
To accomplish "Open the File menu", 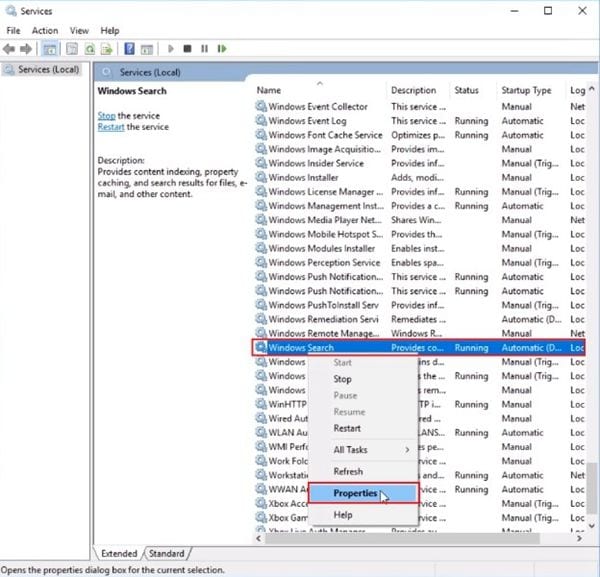I will pos(13,31).
